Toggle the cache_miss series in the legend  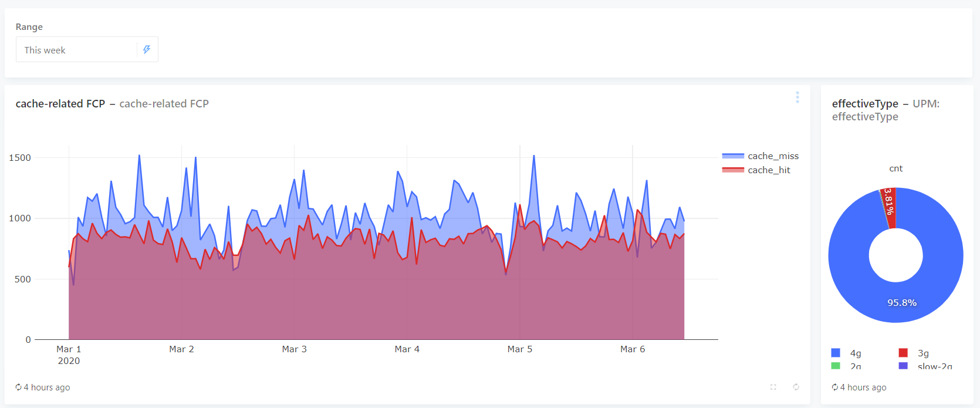click(761, 156)
